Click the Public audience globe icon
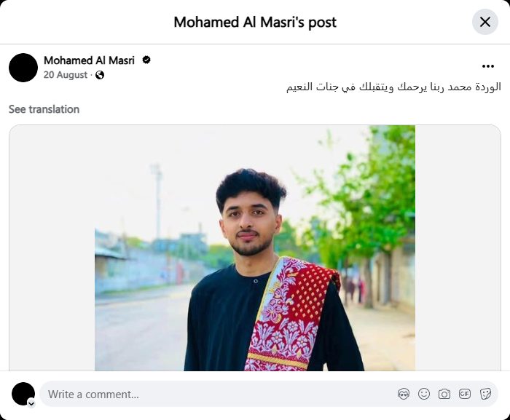Image resolution: width=510 pixels, height=420 pixels. pyautogui.click(x=100, y=75)
